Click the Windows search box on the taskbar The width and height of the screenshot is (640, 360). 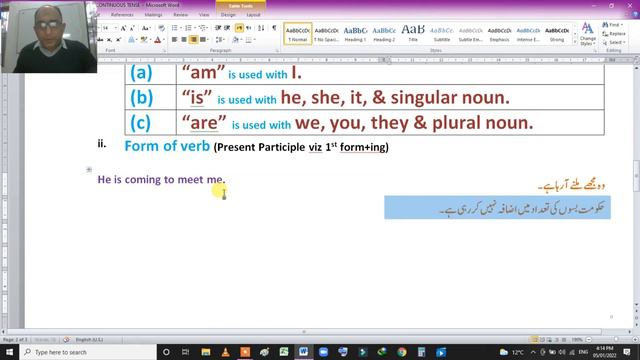88,352
